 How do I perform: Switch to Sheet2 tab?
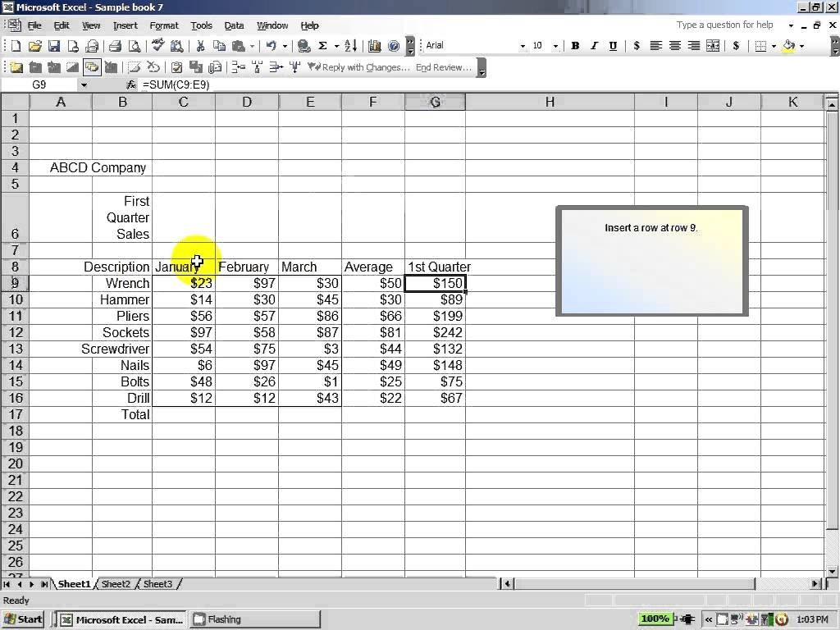click(x=116, y=583)
